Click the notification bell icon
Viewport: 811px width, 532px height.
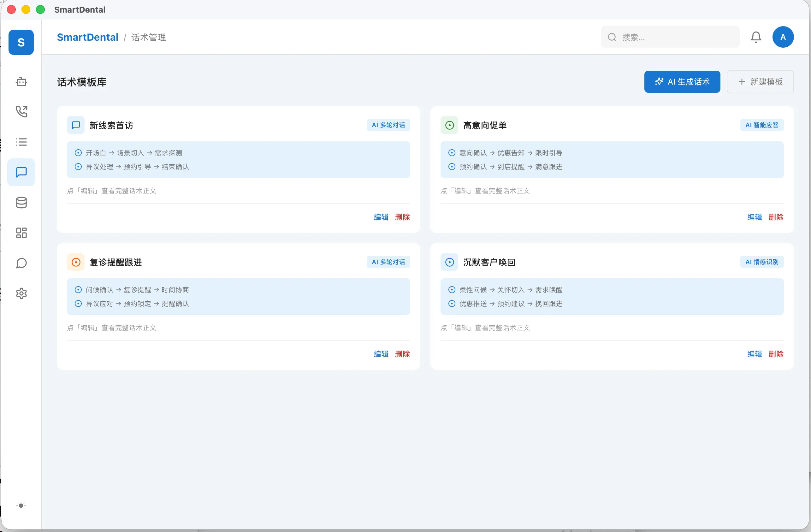[756, 37]
